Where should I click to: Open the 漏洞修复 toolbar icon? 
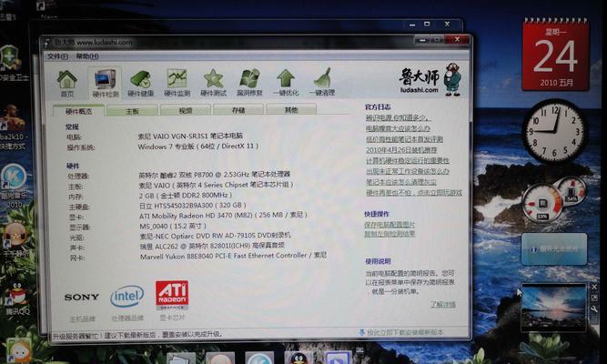point(249,83)
